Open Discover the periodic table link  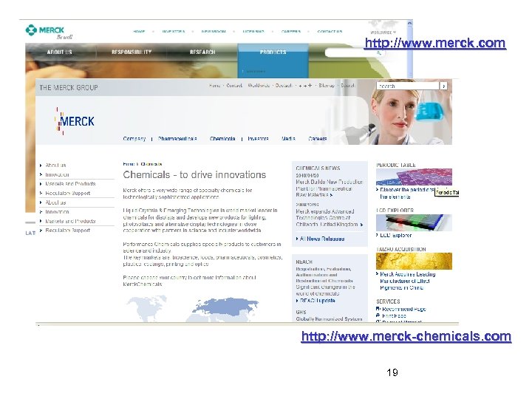click(x=406, y=193)
